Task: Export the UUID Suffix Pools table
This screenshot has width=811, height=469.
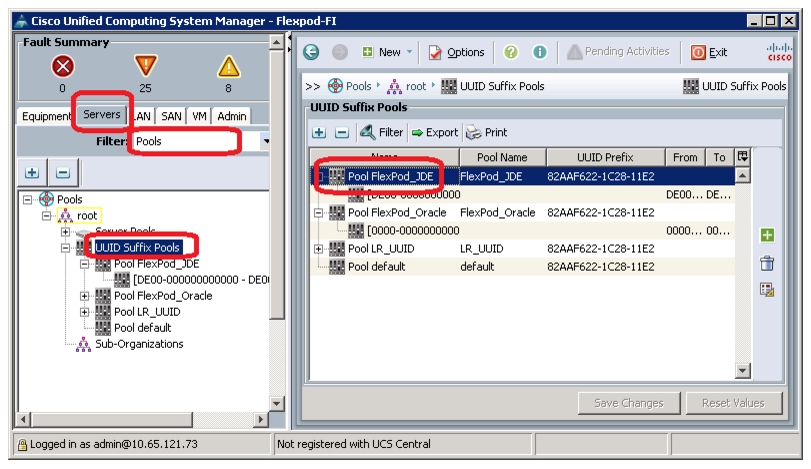Action: (x=435, y=132)
